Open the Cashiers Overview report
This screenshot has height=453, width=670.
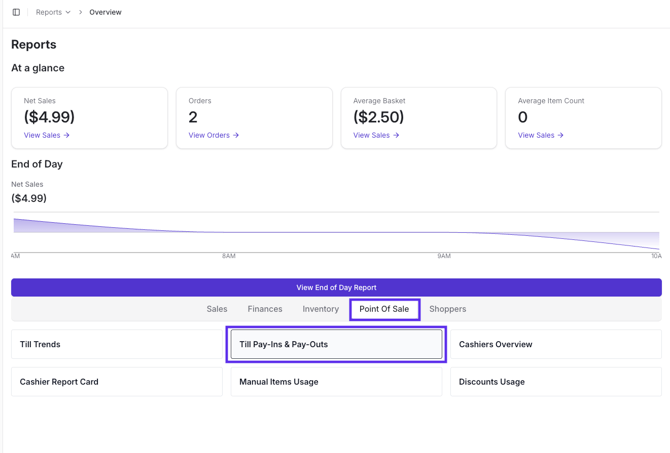coord(555,344)
